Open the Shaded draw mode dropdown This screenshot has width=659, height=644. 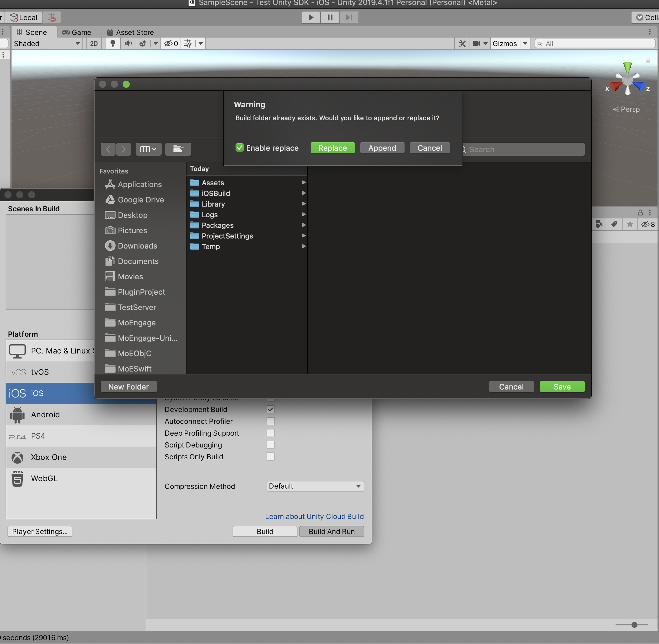pyautogui.click(x=47, y=44)
